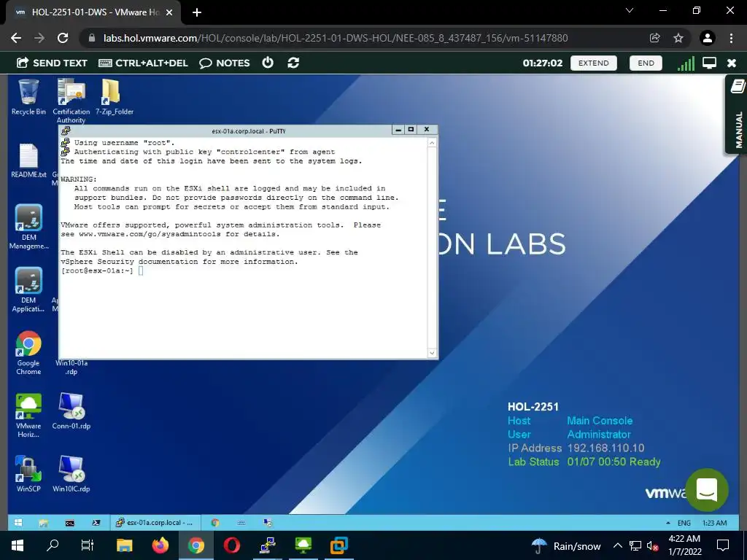Viewport: 747px width, 560px height.
Task: Open the Recycle Bin desktop icon
Action: pyautogui.click(x=28, y=97)
